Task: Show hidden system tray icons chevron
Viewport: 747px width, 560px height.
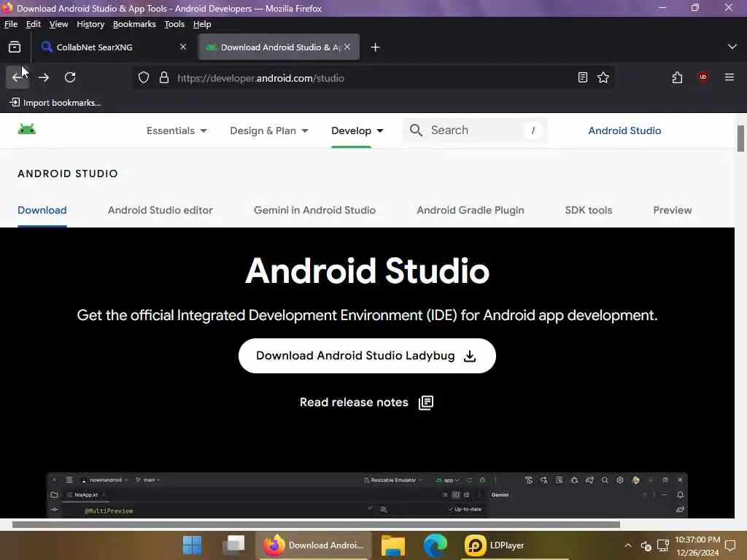Action: click(x=628, y=545)
